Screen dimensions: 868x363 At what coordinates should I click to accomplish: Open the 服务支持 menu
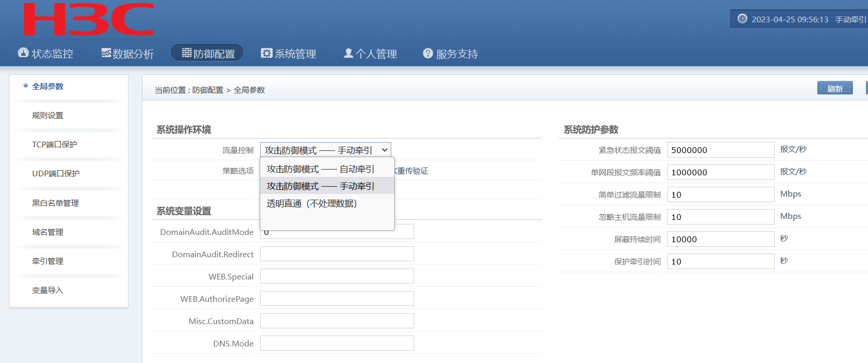pos(450,53)
